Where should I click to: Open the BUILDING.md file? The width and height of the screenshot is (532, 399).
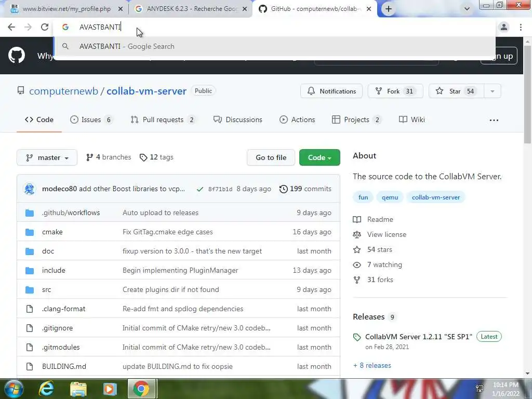coord(64,366)
